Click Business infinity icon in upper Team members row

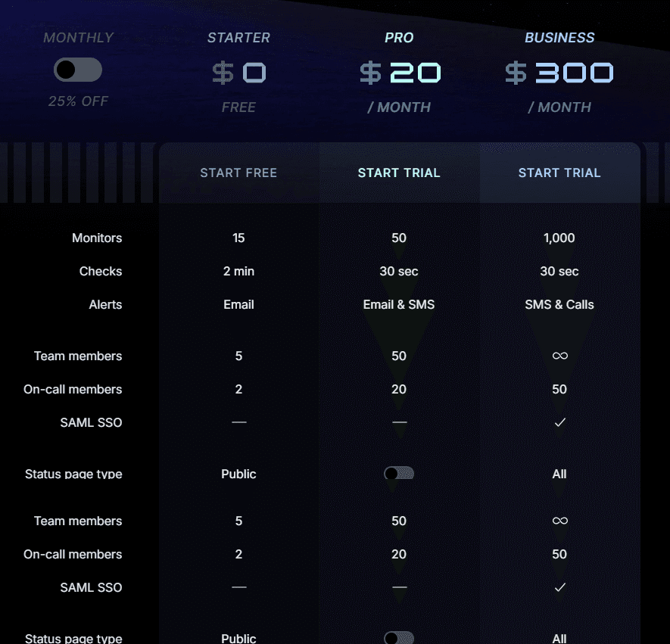pyautogui.click(x=559, y=356)
